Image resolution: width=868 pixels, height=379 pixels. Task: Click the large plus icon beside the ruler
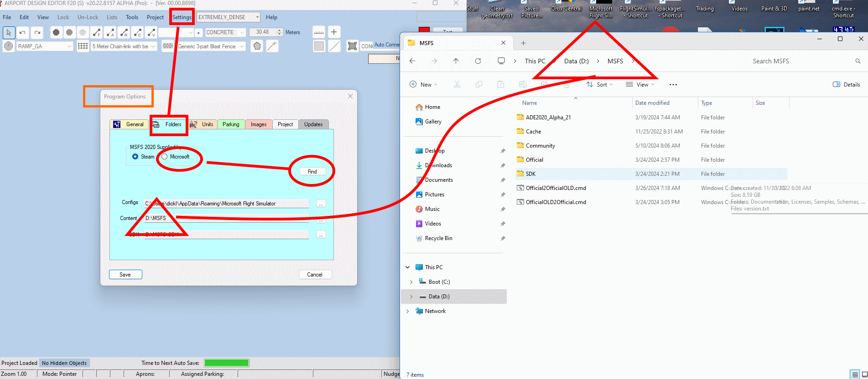[334, 32]
